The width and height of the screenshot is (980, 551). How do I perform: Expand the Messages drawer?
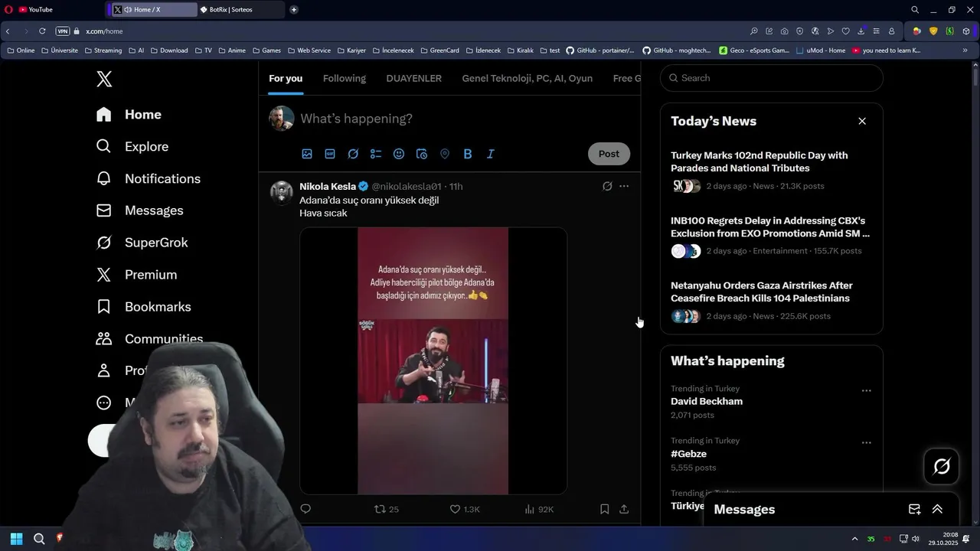click(937, 509)
